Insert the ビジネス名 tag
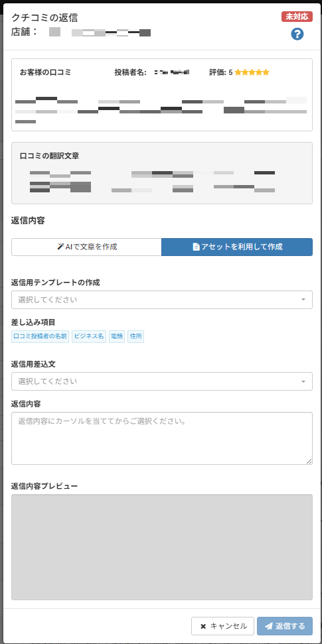 click(88, 336)
